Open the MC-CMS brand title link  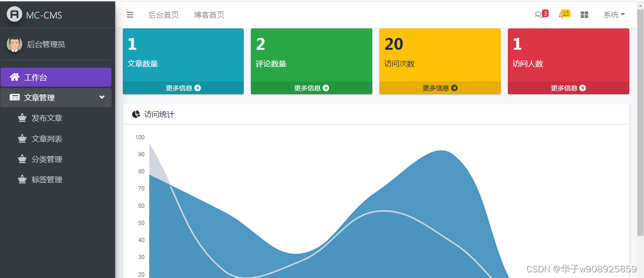click(44, 15)
